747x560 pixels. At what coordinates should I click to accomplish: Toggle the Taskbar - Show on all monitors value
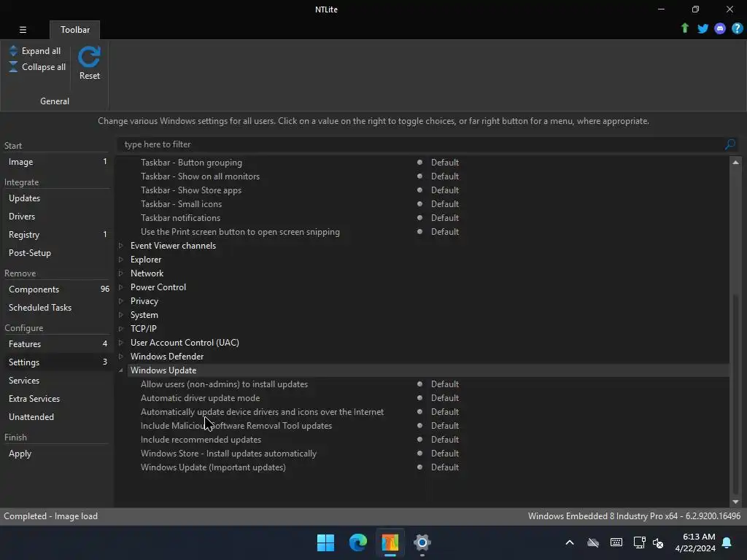click(444, 176)
